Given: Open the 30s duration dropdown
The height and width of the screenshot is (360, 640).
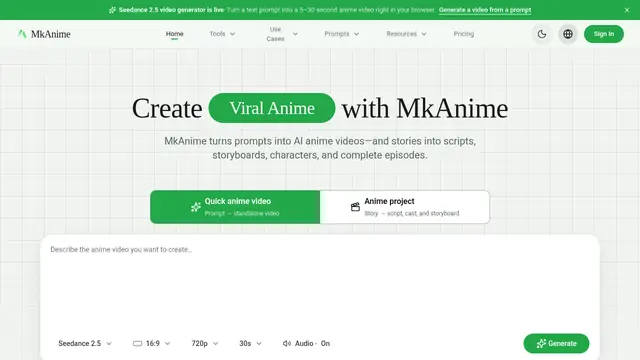Looking at the screenshot, I should click(x=250, y=344).
